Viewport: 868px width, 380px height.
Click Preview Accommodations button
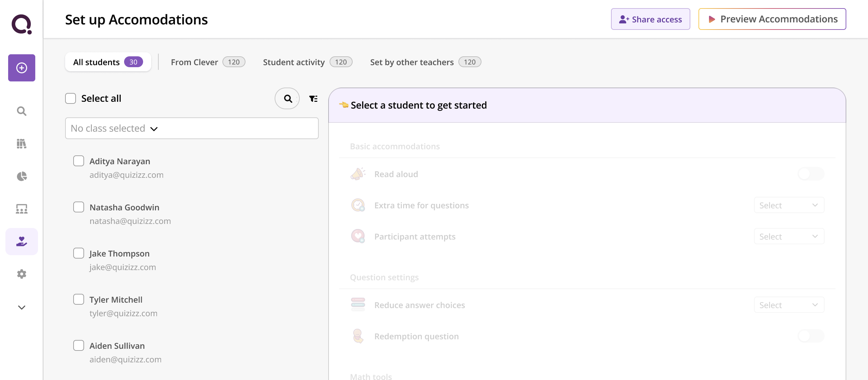click(x=772, y=19)
